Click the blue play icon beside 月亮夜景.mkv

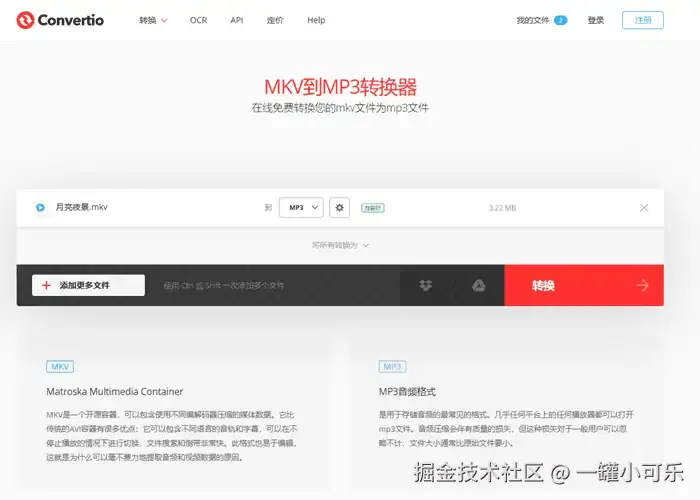[41, 208]
